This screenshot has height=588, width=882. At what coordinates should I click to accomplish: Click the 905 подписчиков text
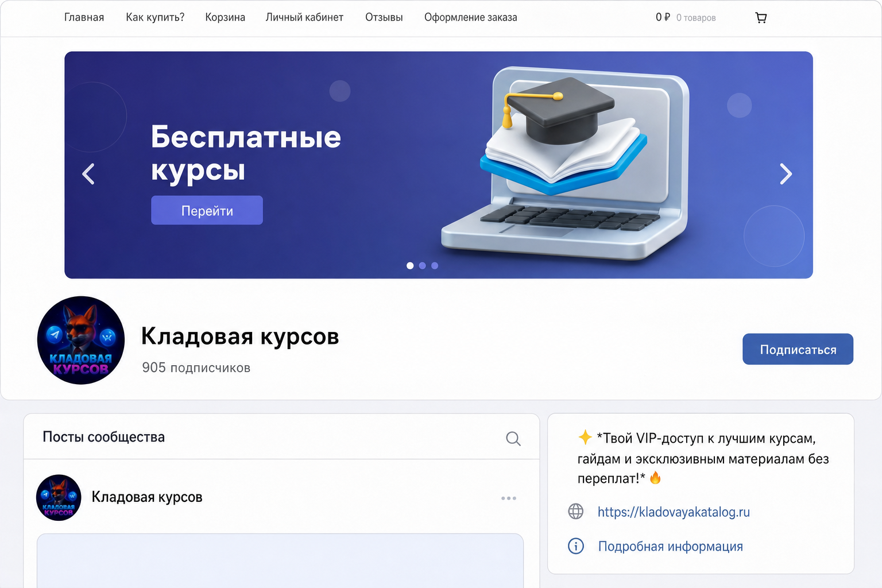click(x=196, y=367)
